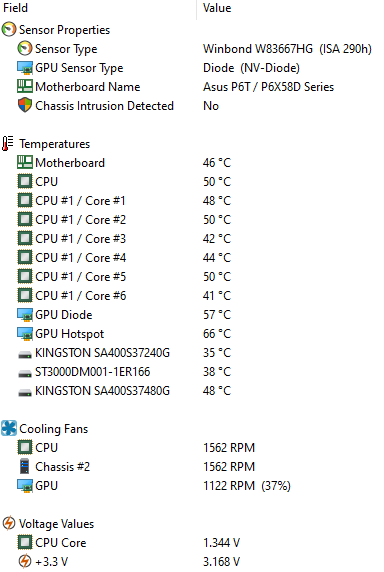Screen dimensions: 384x572
Task: Select the GPU Sensor Type field label
Action: [79, 68]
